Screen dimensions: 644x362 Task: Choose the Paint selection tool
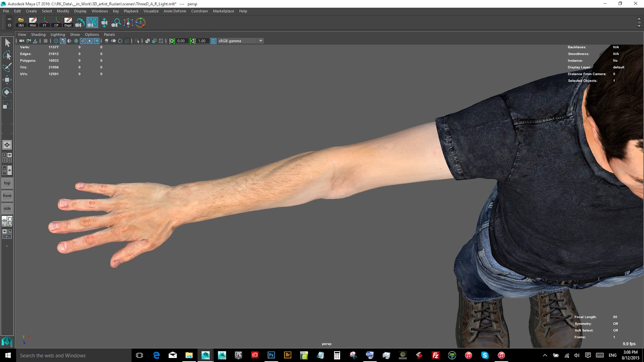pos(7,68)
